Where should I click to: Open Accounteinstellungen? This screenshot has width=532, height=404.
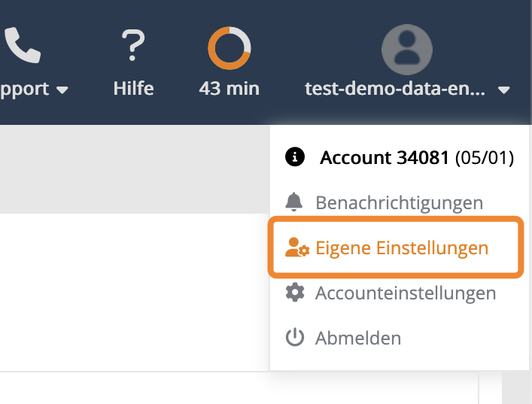(x=406, y=293)
